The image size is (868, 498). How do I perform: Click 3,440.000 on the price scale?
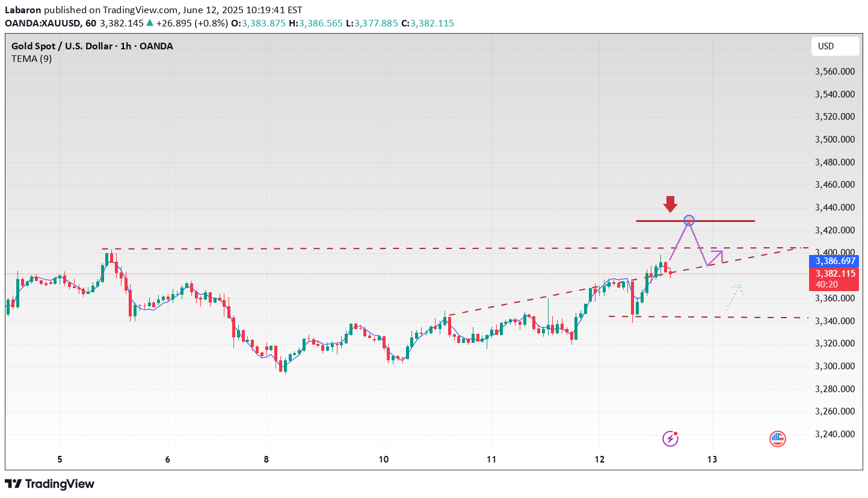tap(834, 207)
